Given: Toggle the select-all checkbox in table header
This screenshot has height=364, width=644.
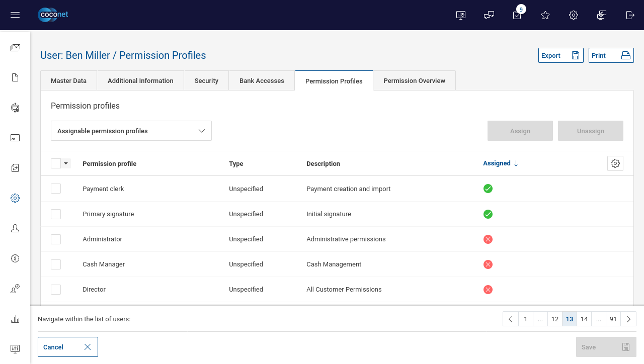Looking at the screenshot, I should [x=56, y=163].
